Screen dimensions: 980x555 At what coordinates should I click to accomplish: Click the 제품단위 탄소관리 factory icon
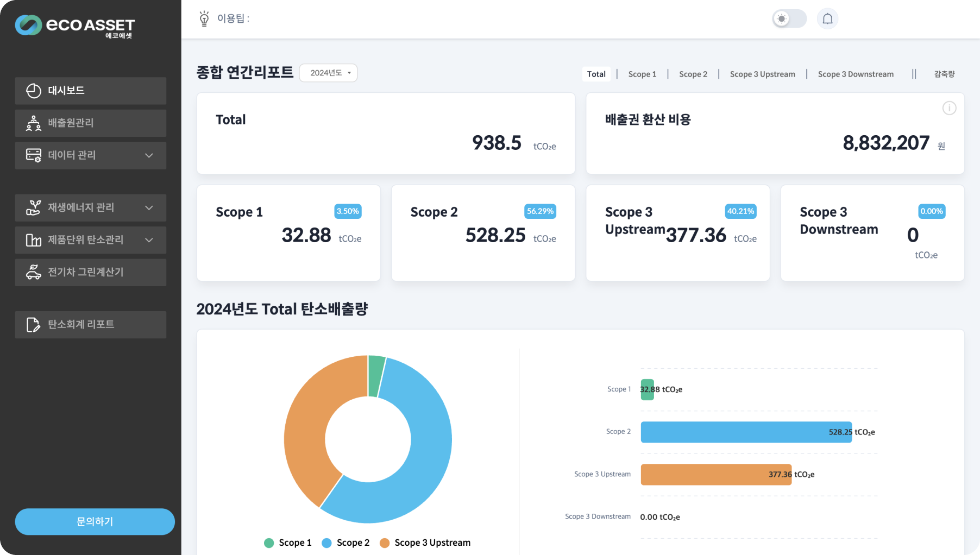(34, 240)
